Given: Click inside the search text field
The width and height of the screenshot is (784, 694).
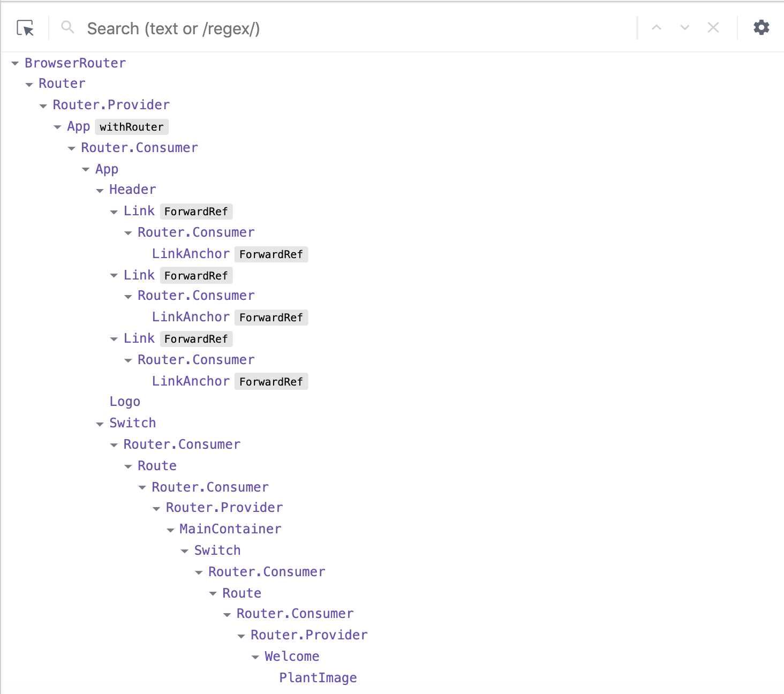Looking at the screenshot, I should tap(214, 28).
